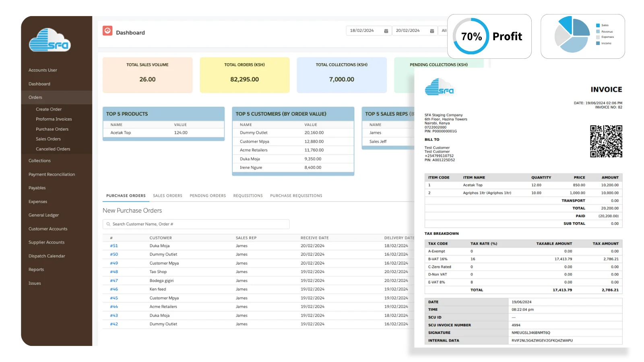Select Cancelled Orders in the sidebar
The image size is (644, 362).
click(x=53, y=149)
